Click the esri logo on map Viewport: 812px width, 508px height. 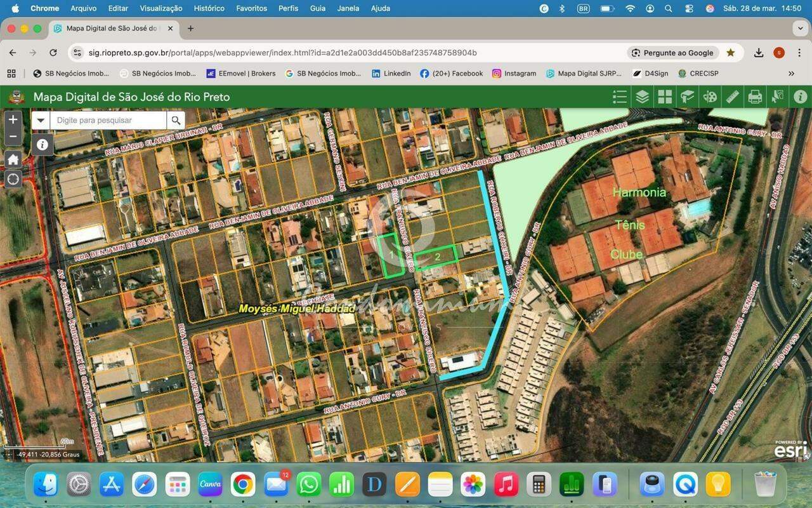pyautogui.click(x=791, y=450)
